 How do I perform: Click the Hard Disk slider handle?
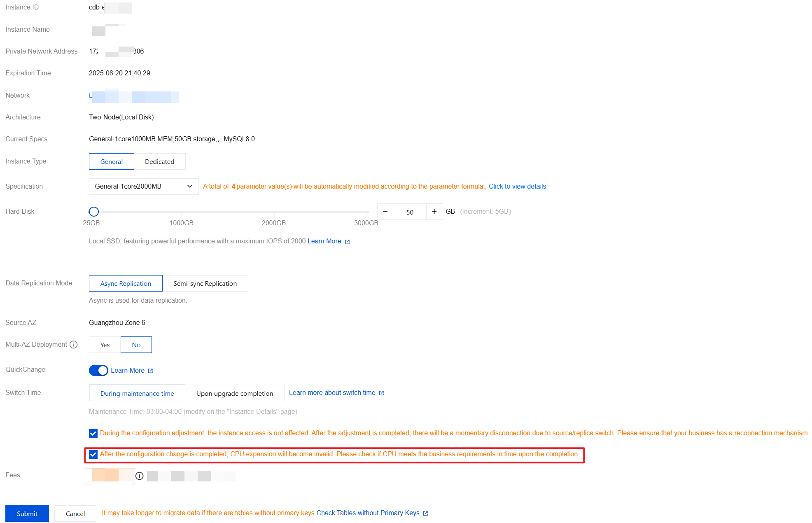tap(94, 212)
